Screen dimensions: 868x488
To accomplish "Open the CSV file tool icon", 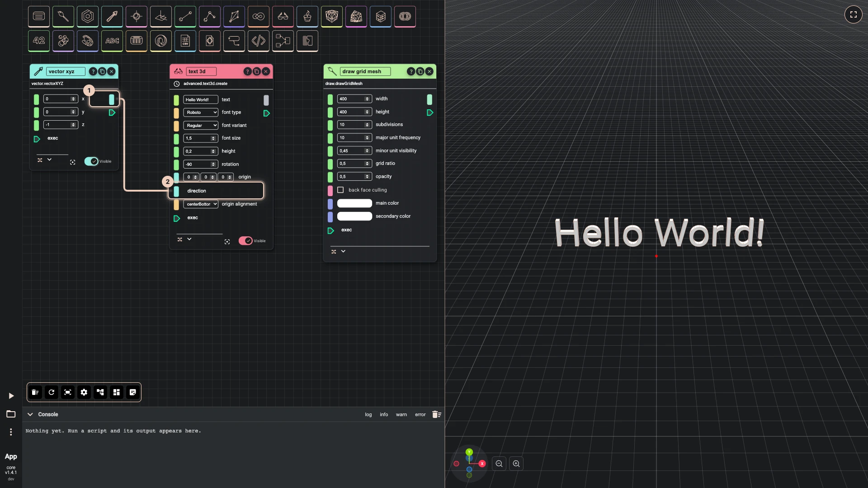I will 185,41.
